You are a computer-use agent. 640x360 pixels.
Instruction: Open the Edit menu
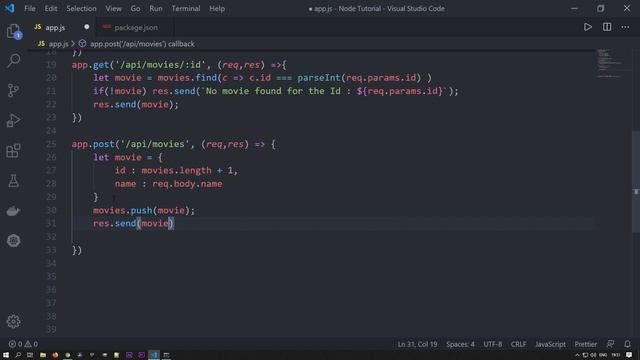[51, 9]
